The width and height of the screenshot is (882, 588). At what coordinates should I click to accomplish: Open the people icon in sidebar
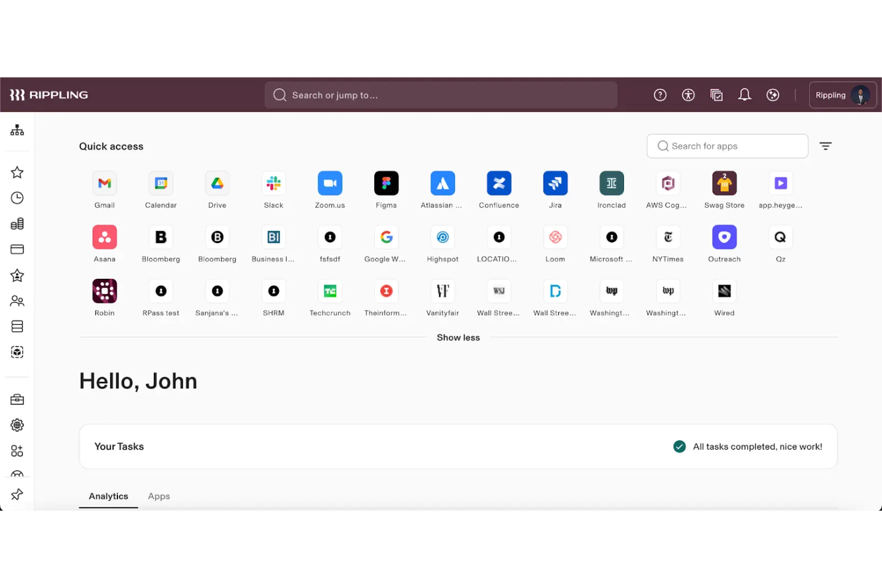17,301
